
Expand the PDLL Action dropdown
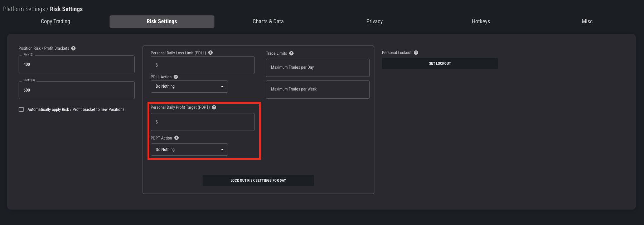coord(189,87)
